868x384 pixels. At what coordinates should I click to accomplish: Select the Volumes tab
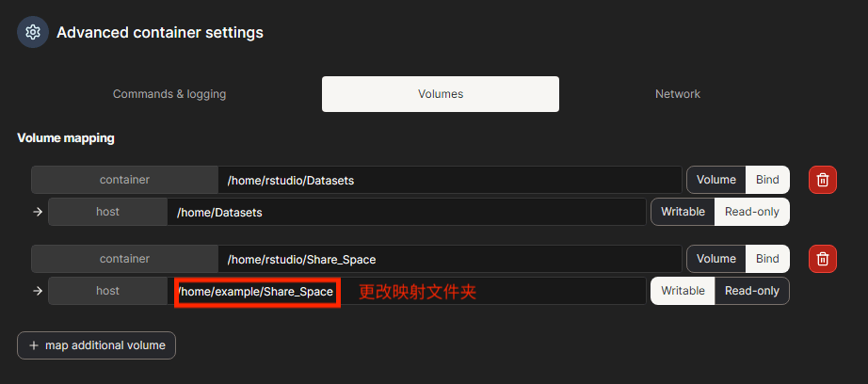tap(441, 94)
